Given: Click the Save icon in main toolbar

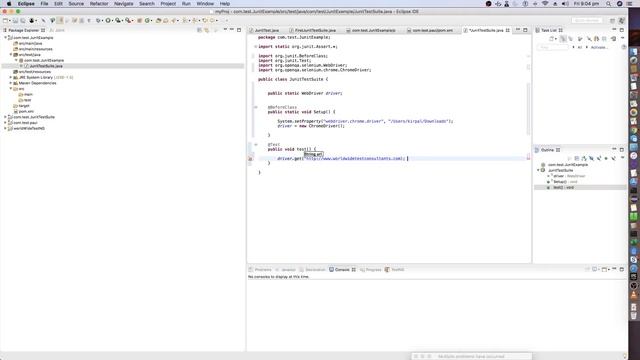Looking at the screenshot, I should click(x=15, y=20).
